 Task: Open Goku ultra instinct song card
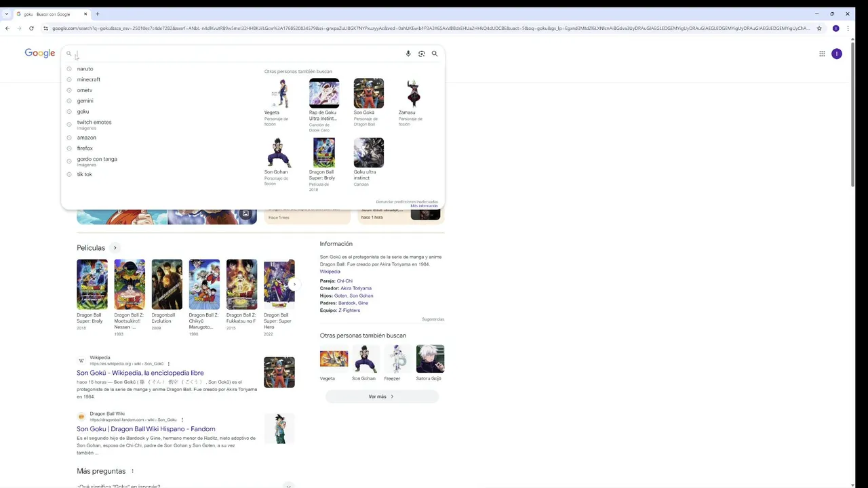(368, 161)
